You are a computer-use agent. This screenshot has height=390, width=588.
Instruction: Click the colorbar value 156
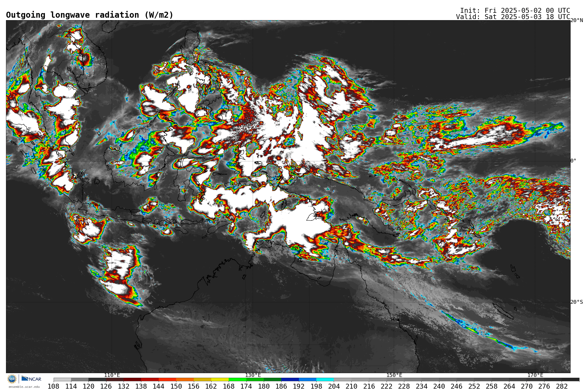tap(194, 386)
